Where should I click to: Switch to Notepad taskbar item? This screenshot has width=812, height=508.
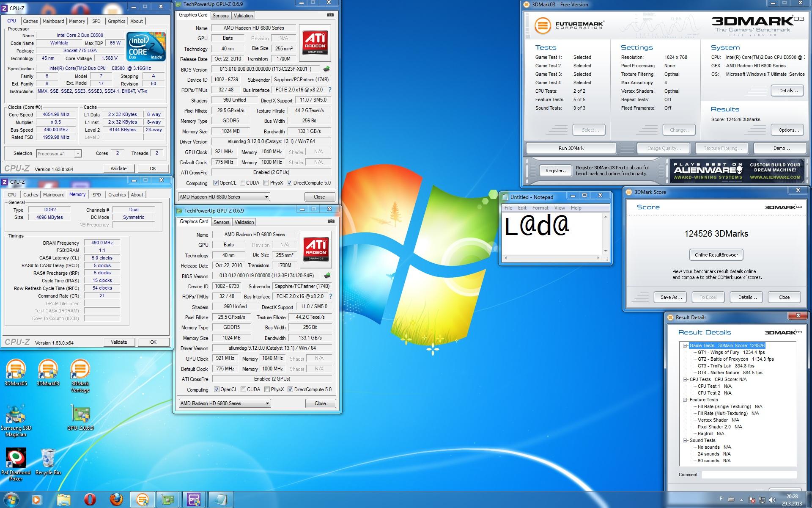point(220,500)
